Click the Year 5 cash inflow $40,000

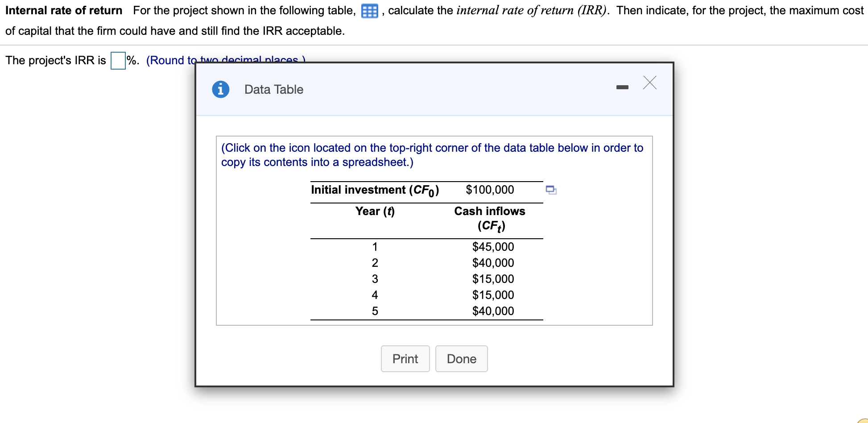click(492, 311)
